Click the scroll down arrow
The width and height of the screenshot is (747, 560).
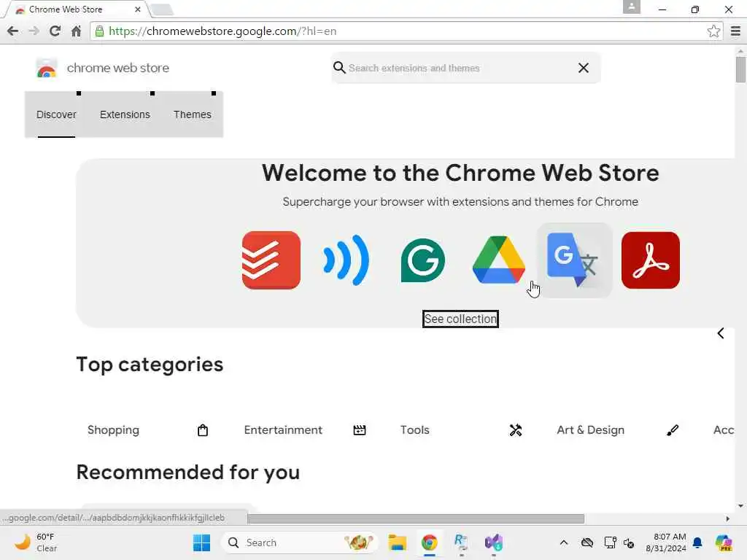[740, 506]
